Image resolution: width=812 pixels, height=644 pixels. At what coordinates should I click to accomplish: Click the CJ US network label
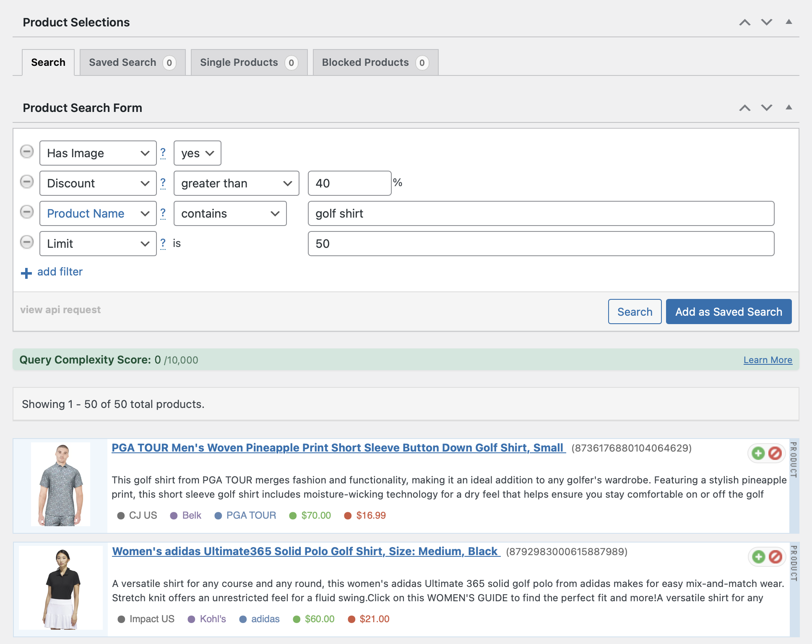[143, 515]
